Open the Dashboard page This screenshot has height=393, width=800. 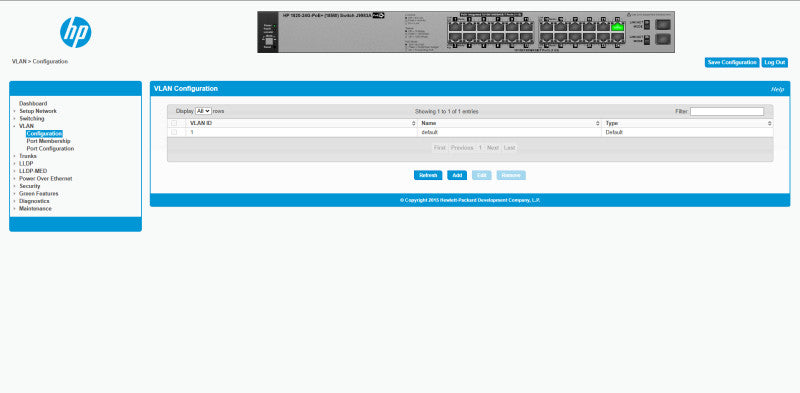[33, 103]
